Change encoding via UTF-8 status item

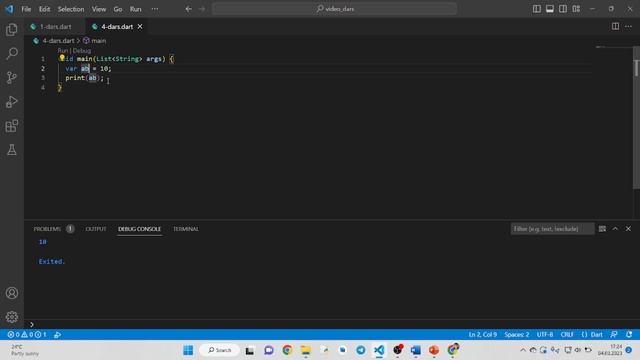coord(545,335)
